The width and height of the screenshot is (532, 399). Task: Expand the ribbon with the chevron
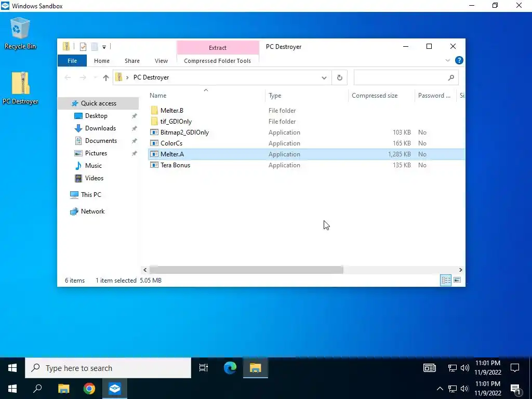[447, 60]
